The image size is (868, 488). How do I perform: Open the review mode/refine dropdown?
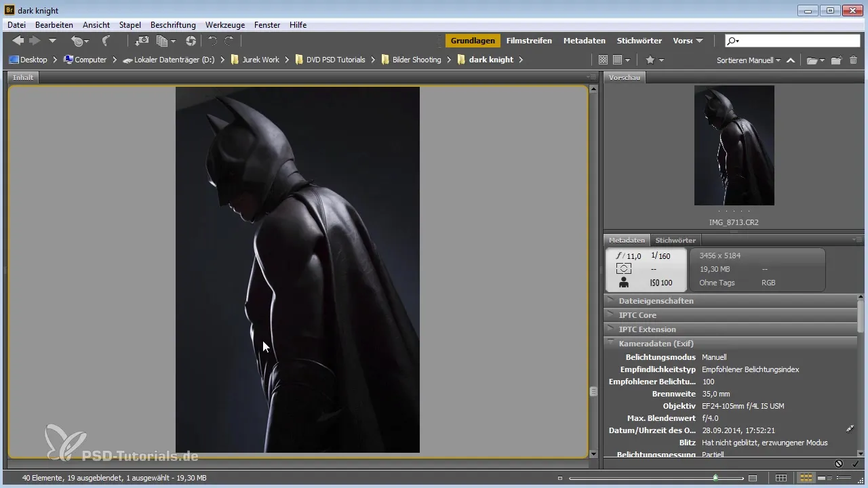165,41
